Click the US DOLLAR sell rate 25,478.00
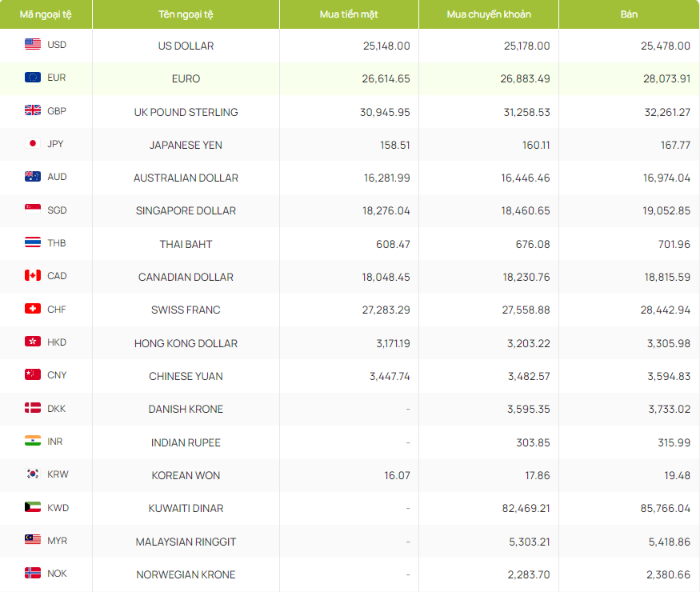The height and width of the screenshot is (592, 700). coord(665,46)
